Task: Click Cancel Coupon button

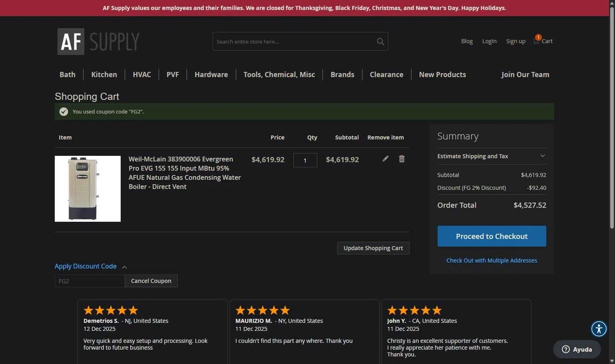Action: coord(151,281)
